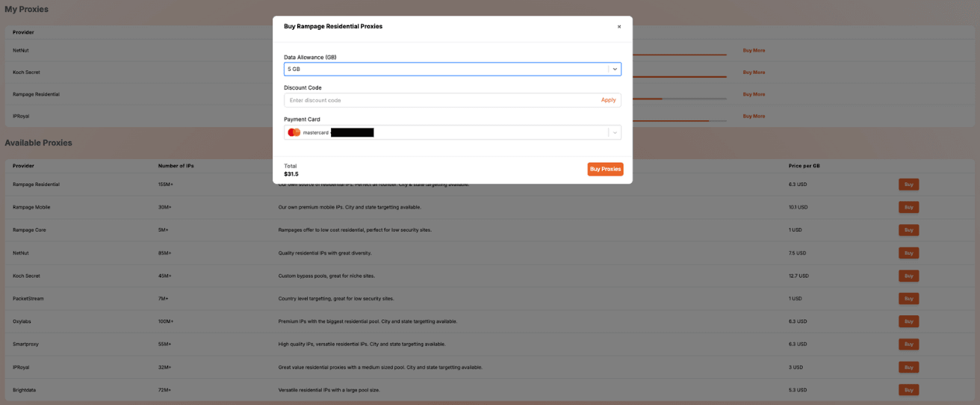The width and height of the screenshot is (980, 405).
Task: Click the NetNut usage progress bar in My Proxies
Action: (679, 55)
